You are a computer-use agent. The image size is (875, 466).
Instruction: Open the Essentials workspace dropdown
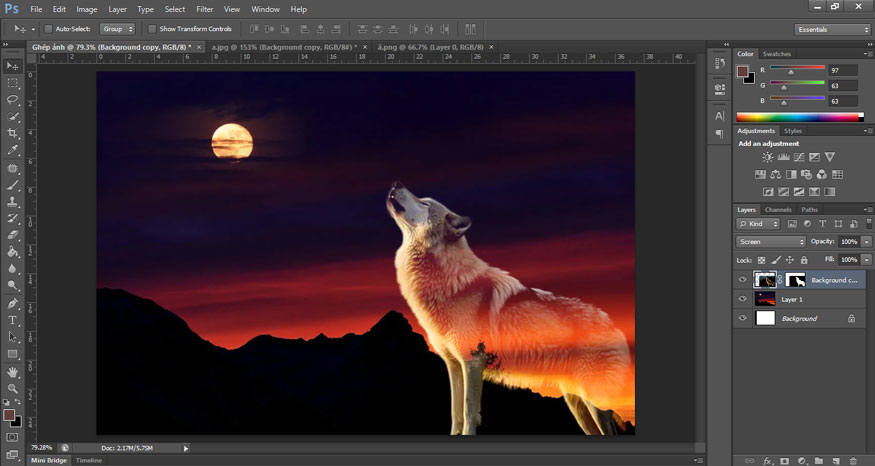[833, 29]
